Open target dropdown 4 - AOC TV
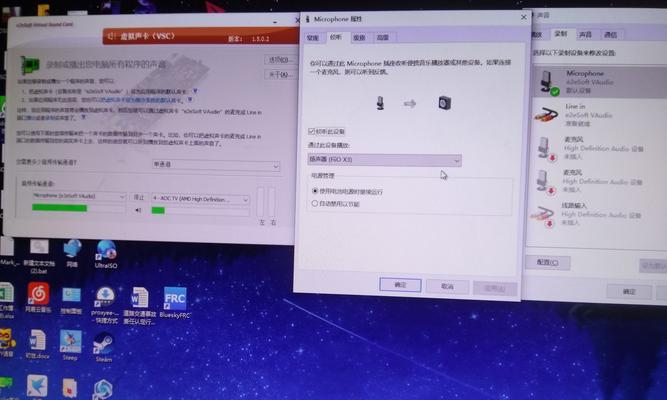 [x=200, y=199]
